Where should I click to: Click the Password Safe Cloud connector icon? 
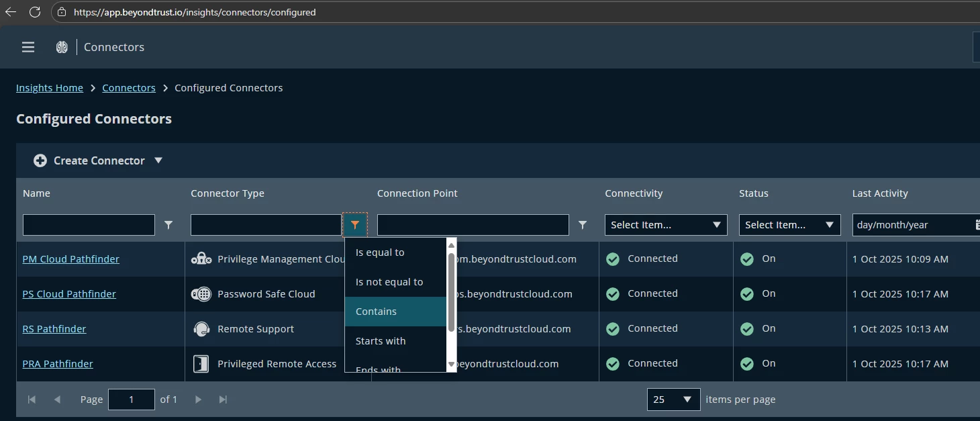[201, 294]
